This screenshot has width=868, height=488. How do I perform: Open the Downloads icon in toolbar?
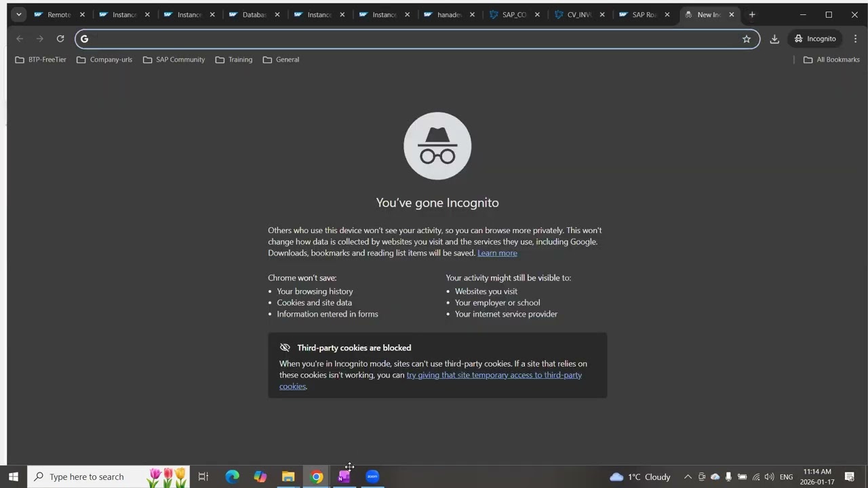pos(774,39)
